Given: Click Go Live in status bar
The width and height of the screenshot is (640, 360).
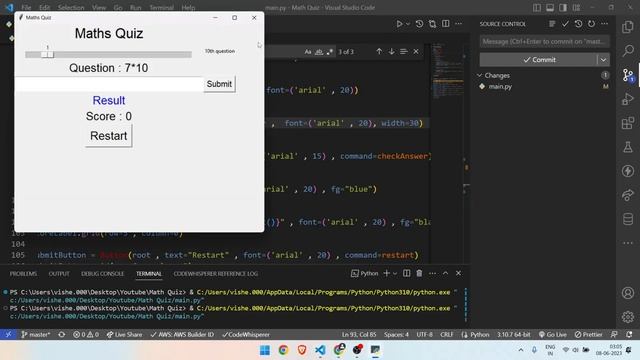Looking at the screenshot, I should (552, 334).
